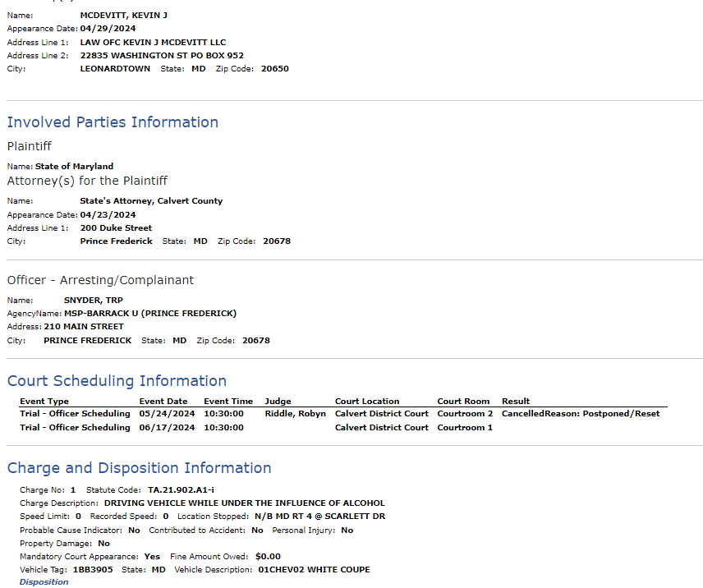The height and width of the screenshot is (588, 703).
Task: Click CancelledReason: Postponed/Reset result
Action: [x=581, y=414]
